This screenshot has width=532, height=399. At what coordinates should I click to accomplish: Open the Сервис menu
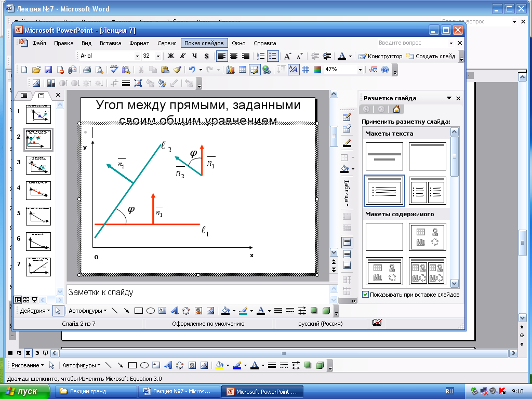(167, 44)
